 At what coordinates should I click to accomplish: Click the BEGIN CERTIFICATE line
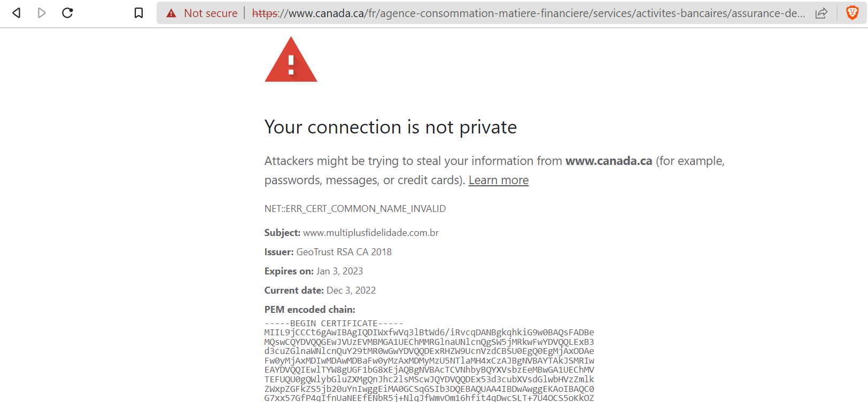334,324
